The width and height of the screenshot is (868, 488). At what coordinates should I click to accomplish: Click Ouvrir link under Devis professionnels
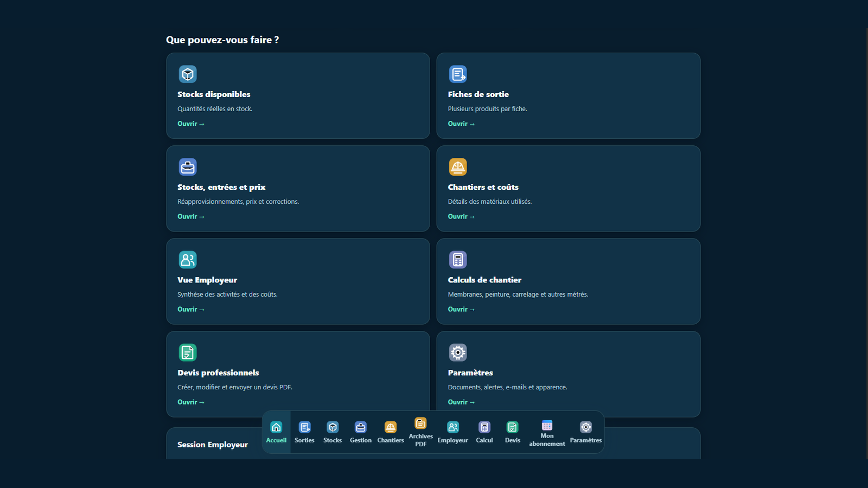191,402
